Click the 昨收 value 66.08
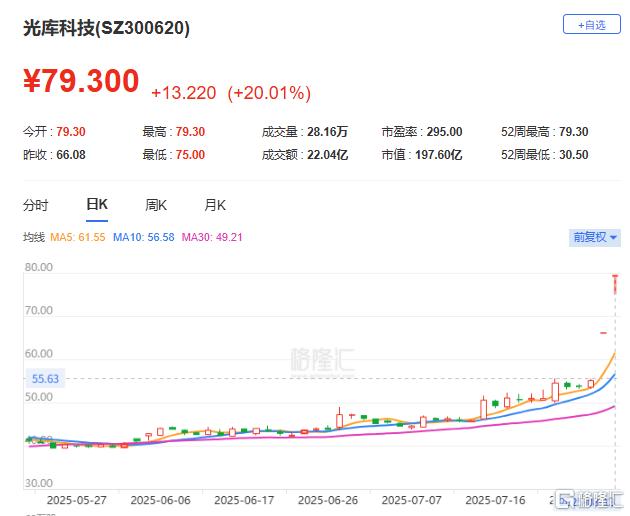Screen dimensions: 630x516 (71, 155)
